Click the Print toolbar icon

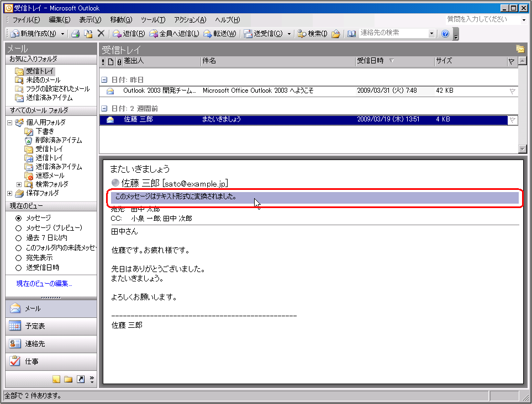[75, 34]
